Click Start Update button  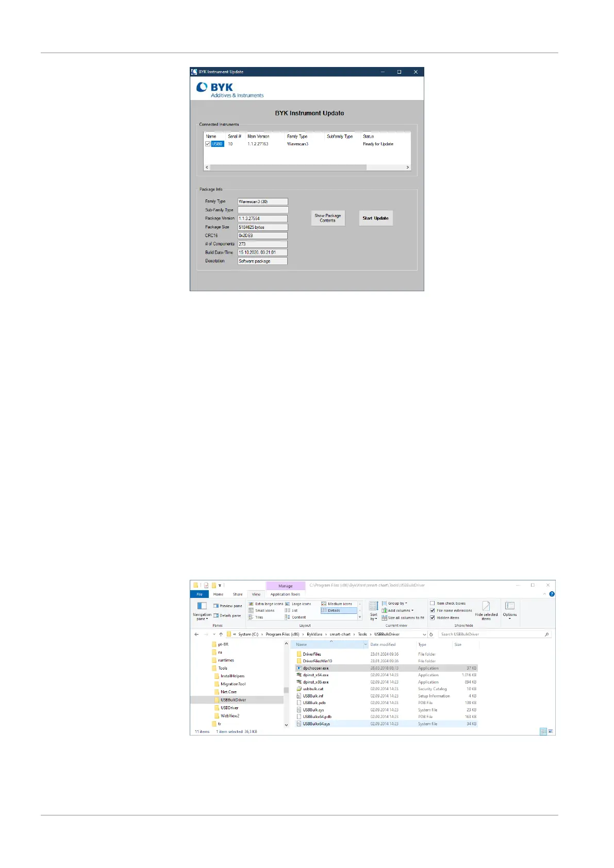[x=376, y=218]
